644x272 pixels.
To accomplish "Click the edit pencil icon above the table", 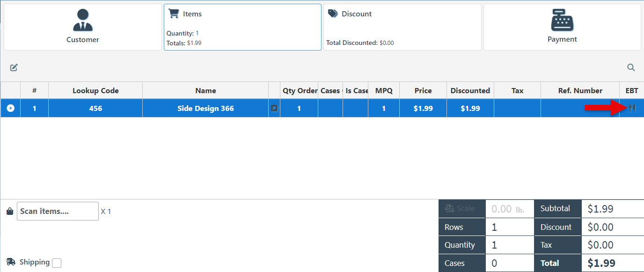I will 14,67.
